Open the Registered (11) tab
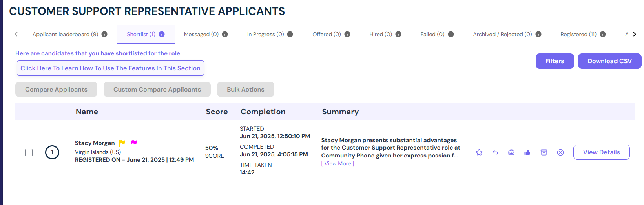The width and height of the screenshot is (644, 205). [x=578, y=34]
